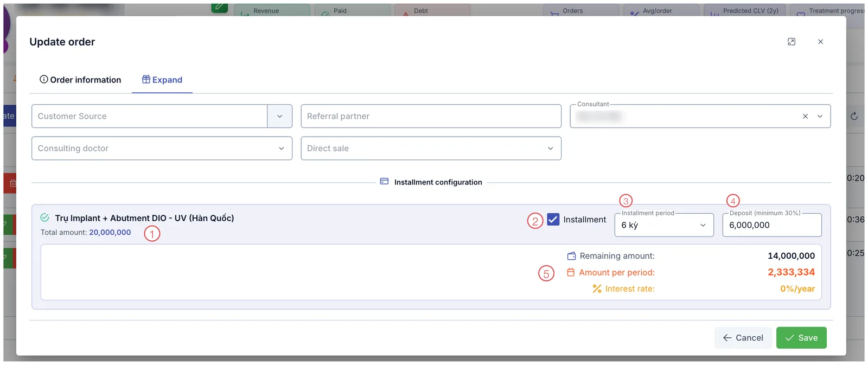This screenshot has width=868, height=365.
Task: Focus the Customer Source text field
Action: click(150, 116)
